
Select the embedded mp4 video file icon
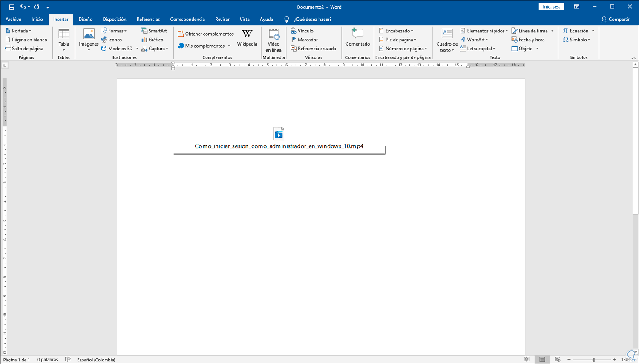point(279,134)
